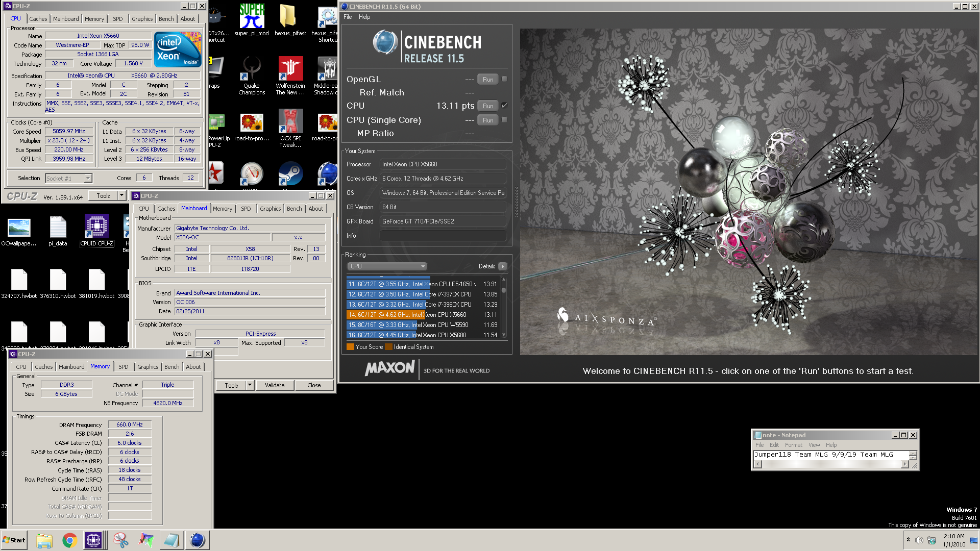Open Windows Explorer from the taskbar
The height and width of the screenshot is (551, 980).
tap(44, 540)
